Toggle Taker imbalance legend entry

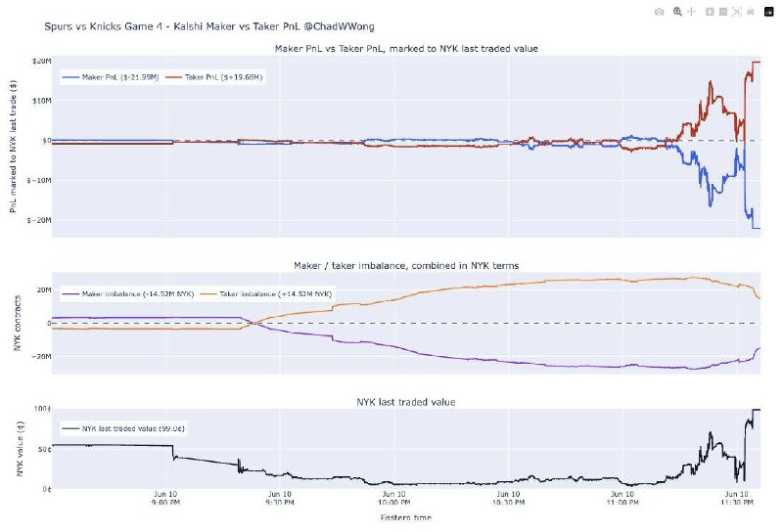click(265, 294)
